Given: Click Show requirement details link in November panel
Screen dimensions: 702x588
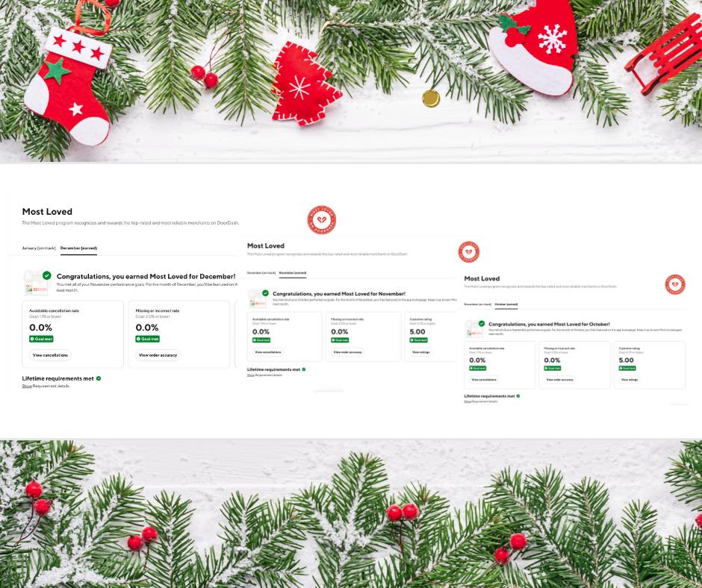Looking at the screenshot, I should point(251,375).
